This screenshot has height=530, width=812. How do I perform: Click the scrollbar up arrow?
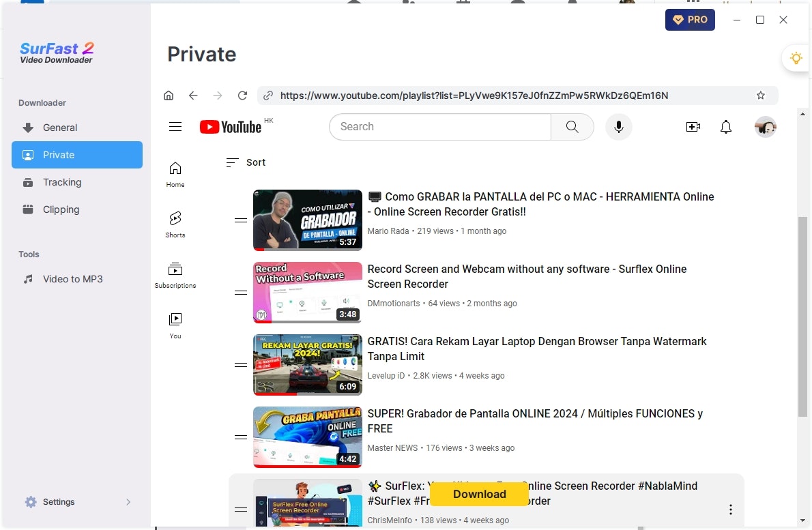click(x=802, y=113)
